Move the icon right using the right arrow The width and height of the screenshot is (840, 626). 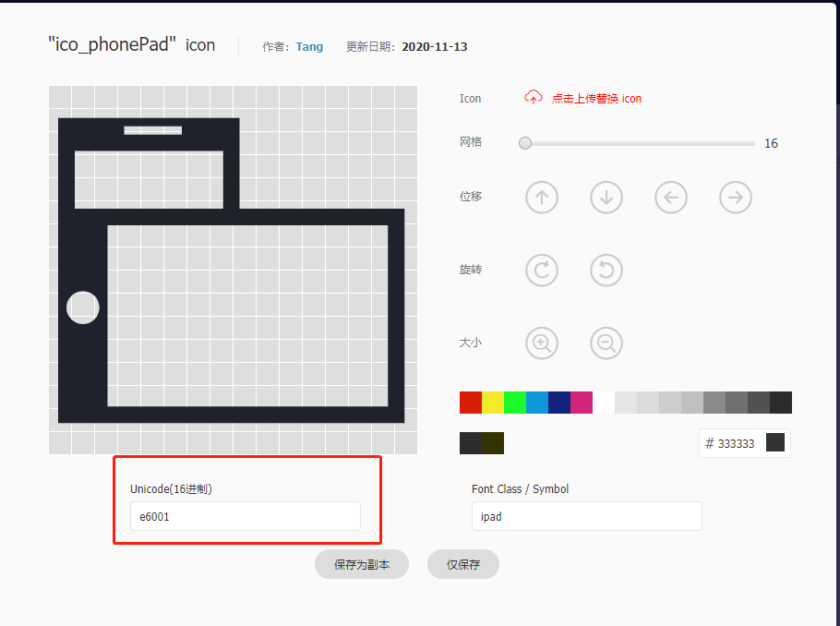click(736, 197)
